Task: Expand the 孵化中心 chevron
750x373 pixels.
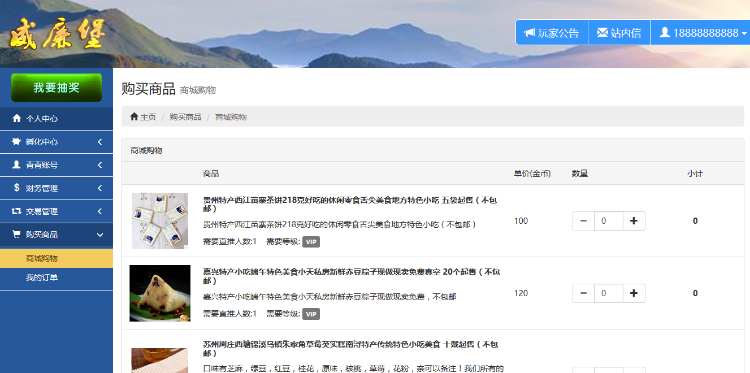Action: point(100,142)
